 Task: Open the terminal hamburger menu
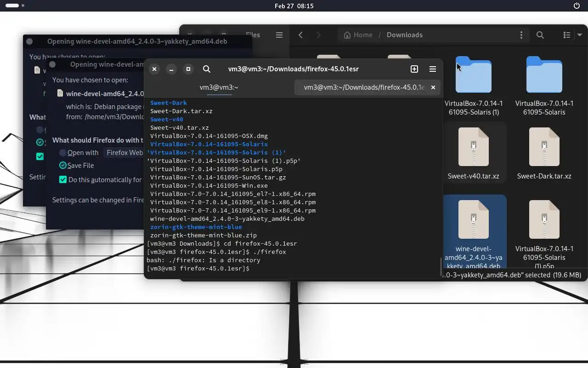click(x=433, y=69)
